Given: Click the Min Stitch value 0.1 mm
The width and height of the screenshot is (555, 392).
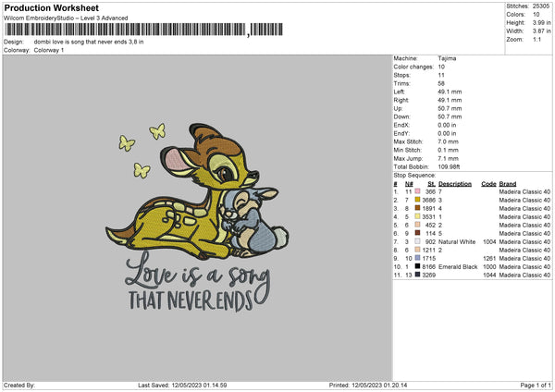Looking at the screenshot, I should pyautogui.click(x=448, y=150).
